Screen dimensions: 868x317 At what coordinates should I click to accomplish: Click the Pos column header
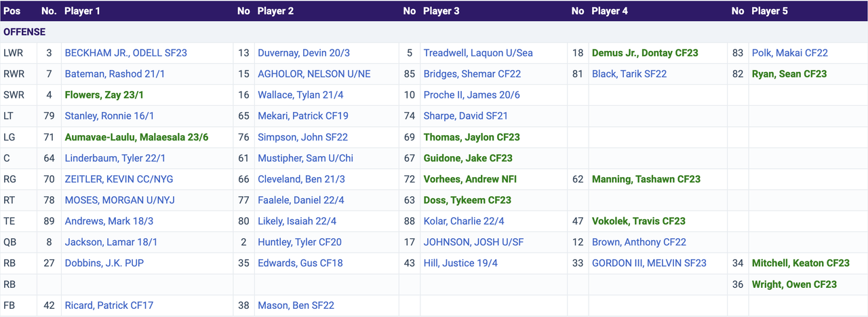(x=12, y=11)
